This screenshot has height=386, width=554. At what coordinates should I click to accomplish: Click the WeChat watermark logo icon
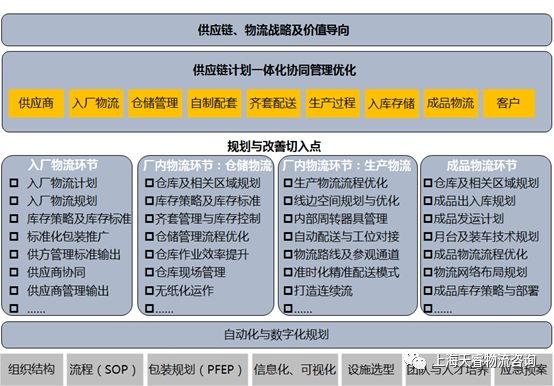(x=415, y=360)
